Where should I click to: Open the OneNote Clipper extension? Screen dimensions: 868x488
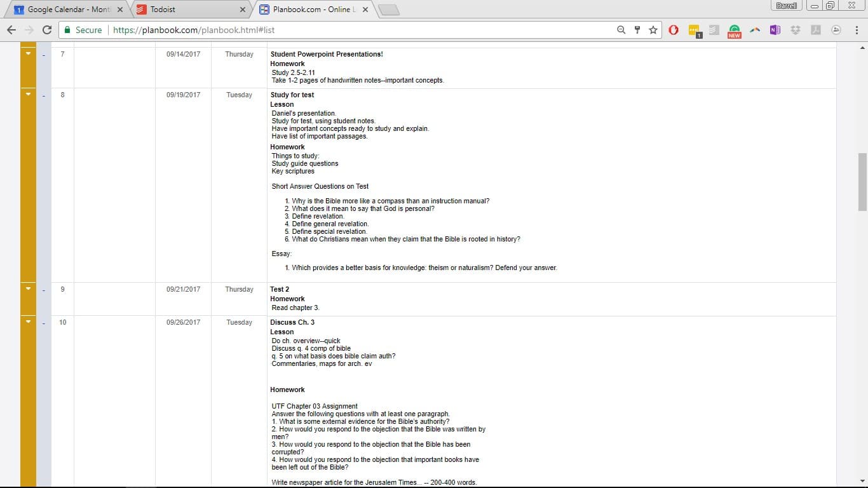click(775, 30)
